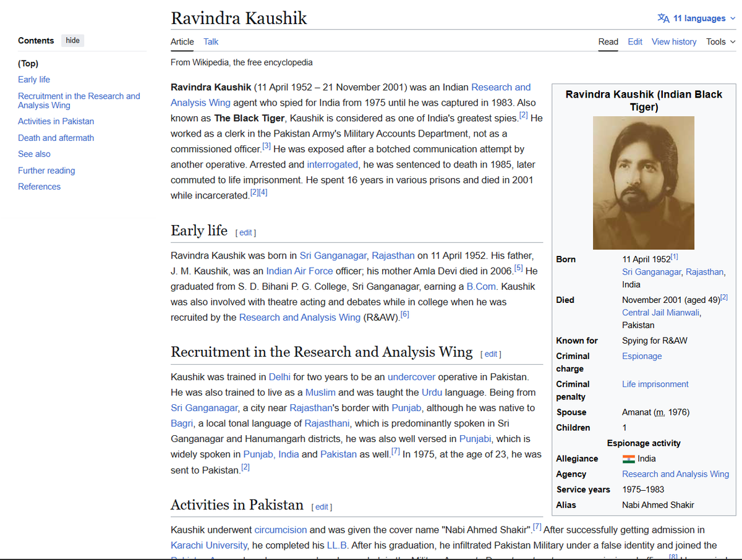Click the translate languages icon

pyautogui.click(x=663, y=19)
